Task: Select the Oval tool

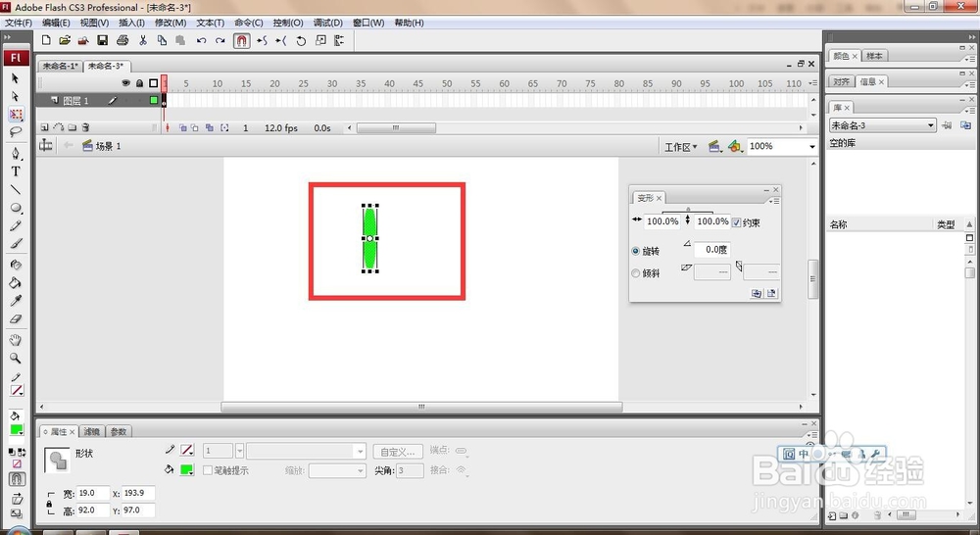Action: 16,208
